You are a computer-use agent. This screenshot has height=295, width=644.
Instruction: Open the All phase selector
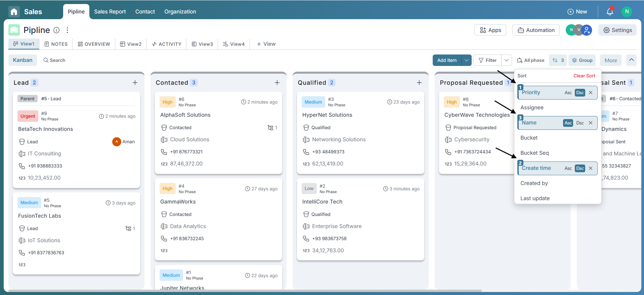[x=530, y=60]
